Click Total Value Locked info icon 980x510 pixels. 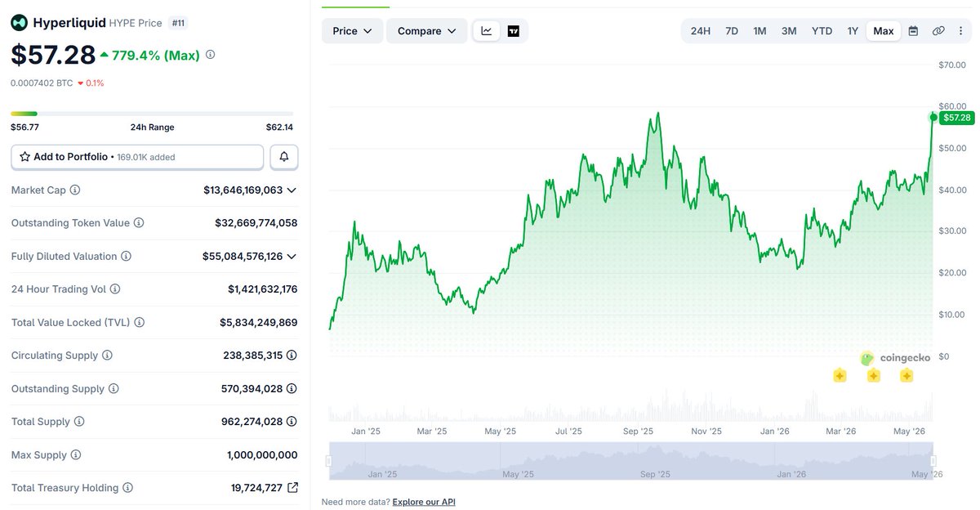click(x=139, y=323)
